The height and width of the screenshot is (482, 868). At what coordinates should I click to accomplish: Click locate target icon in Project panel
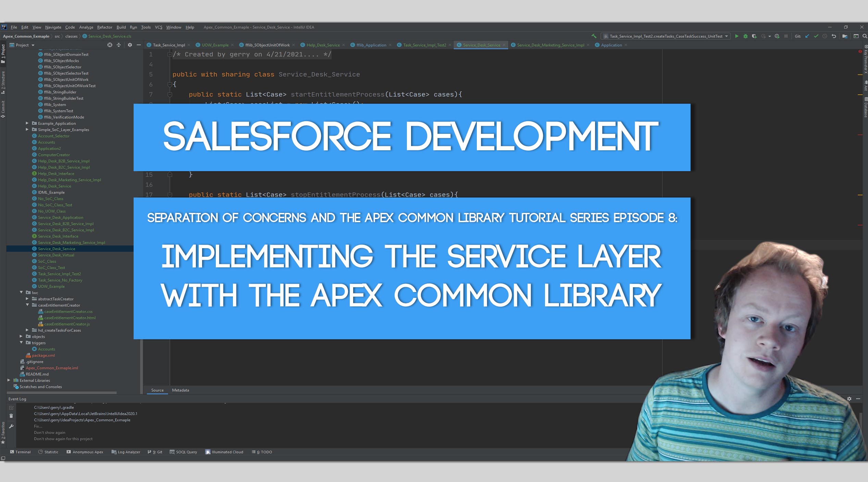110,45
